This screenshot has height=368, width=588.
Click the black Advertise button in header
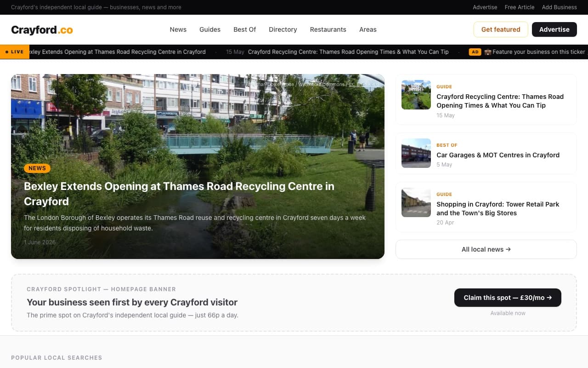point(554,29)
